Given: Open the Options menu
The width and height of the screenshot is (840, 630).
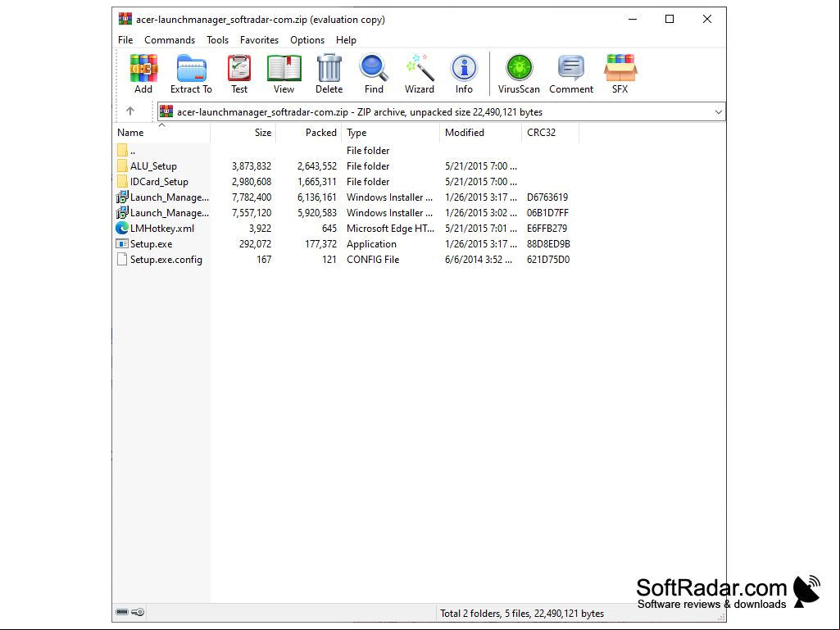Looking at the screenshot, I should tap(307, 40).
